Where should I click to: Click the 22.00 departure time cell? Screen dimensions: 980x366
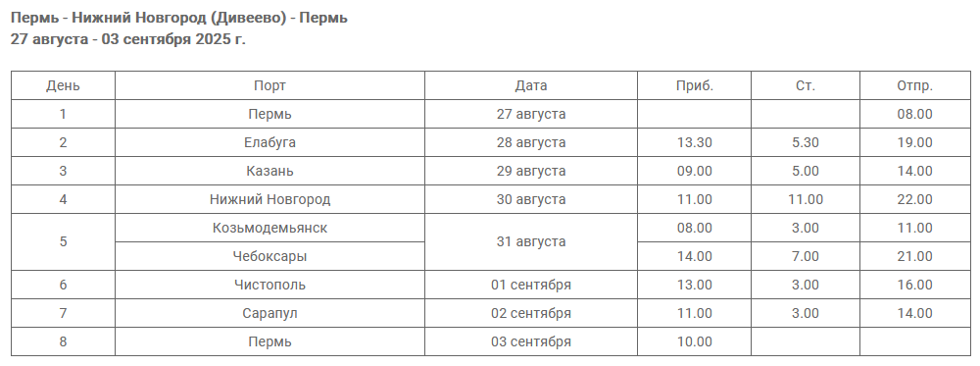(915, 199)
